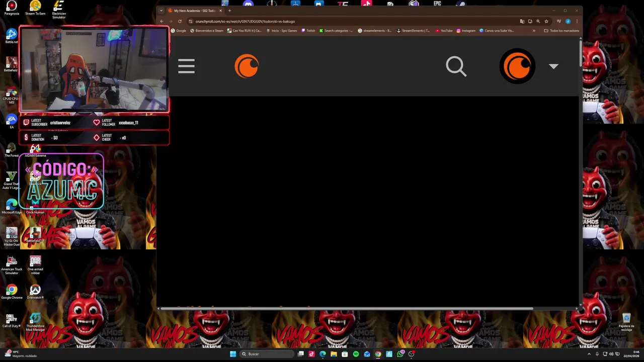Open the Electrician Simulator desktop shortcut
This screenshot has height=362, width=644.
[x=59, y=9]
